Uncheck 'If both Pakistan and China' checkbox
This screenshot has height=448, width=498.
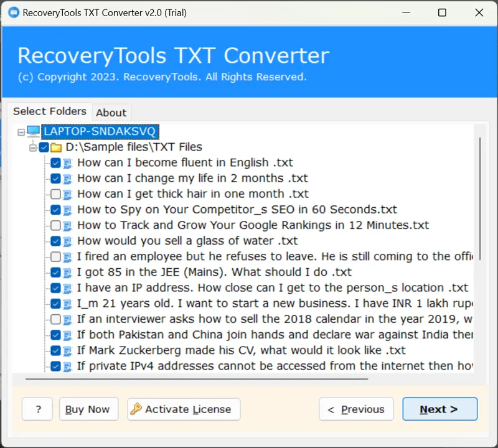coord(55,335)
